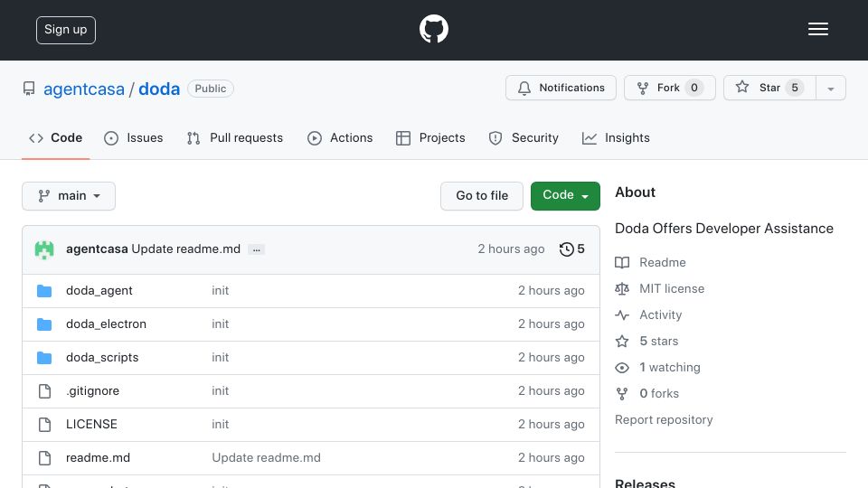Image resolution: width=868 pixels, height=488 pixels.
Task: Click the Sign up button
Action: (x=66, y=30)
